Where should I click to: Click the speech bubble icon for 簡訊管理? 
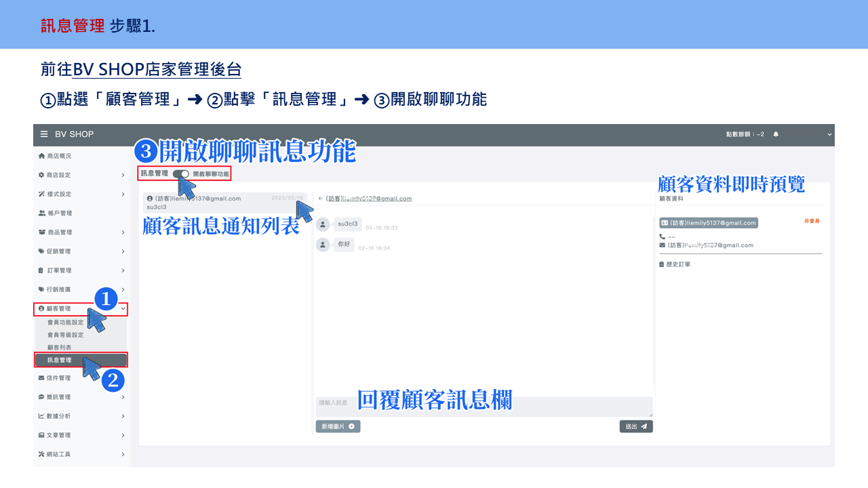[41, 397]
